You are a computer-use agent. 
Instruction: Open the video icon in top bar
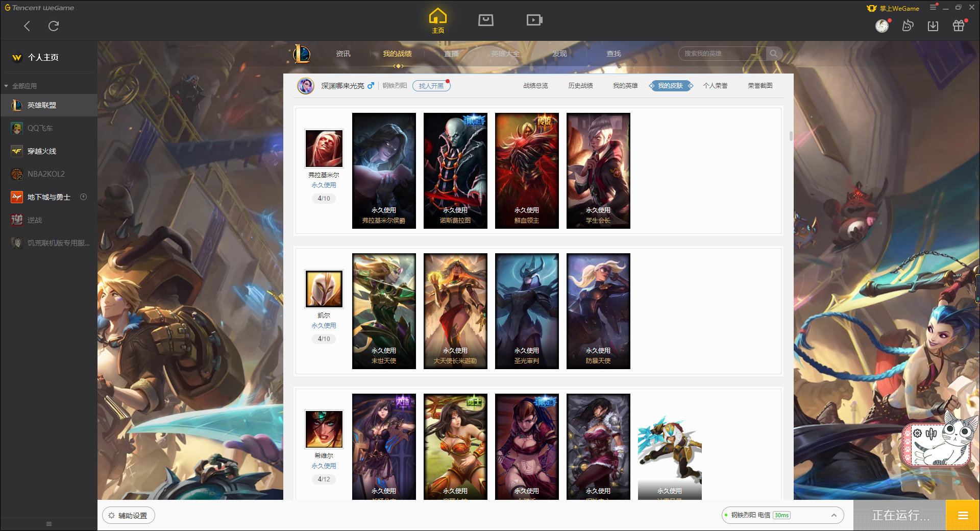tap(534, 20)
